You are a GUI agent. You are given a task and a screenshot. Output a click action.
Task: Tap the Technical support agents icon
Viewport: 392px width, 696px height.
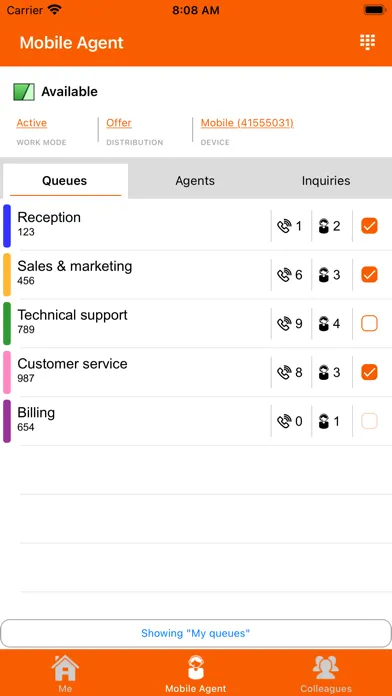(324, 324)
